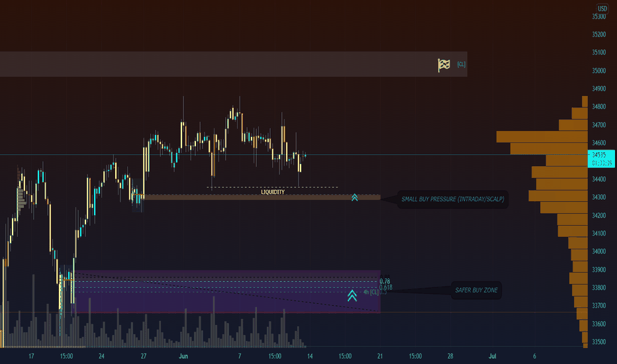Click the 35200 price axis label

(599, 34)
